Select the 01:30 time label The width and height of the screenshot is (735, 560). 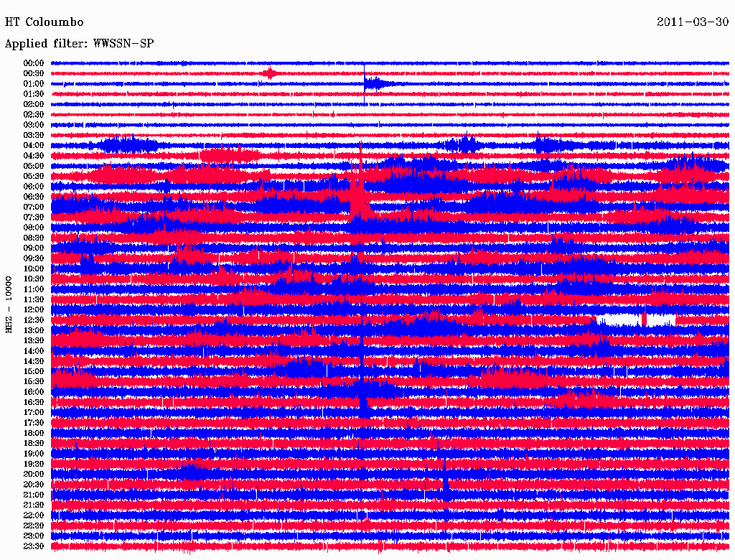pyautogui.click(x=33, y=94)
